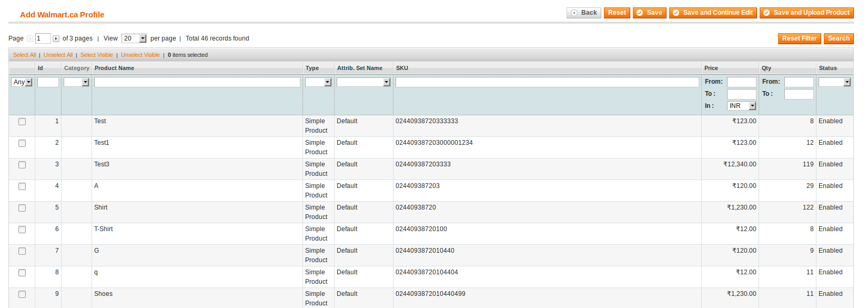The height and width of the screenshot is (308, 868).
Task: Click the page number input field
Action: pyautogui.click(x=43, y=38)
